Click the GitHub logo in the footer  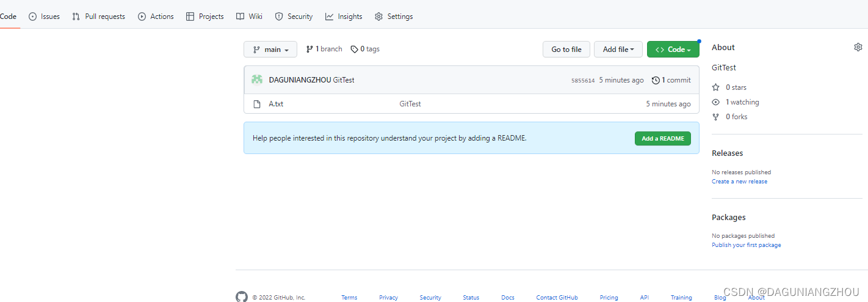pos(242,297)
